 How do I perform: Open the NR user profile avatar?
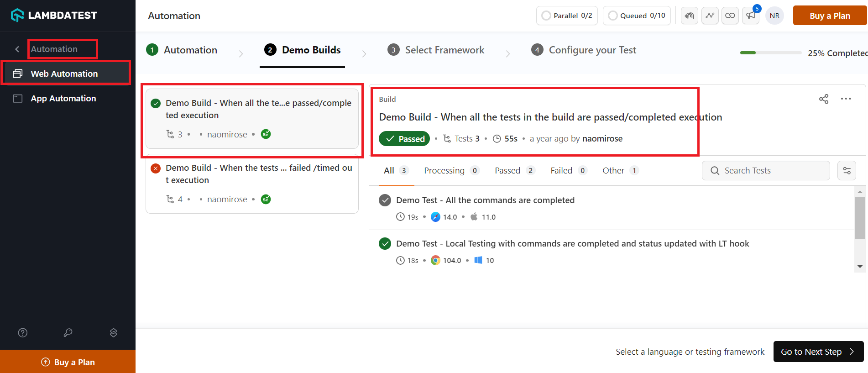tap(774, 16)
